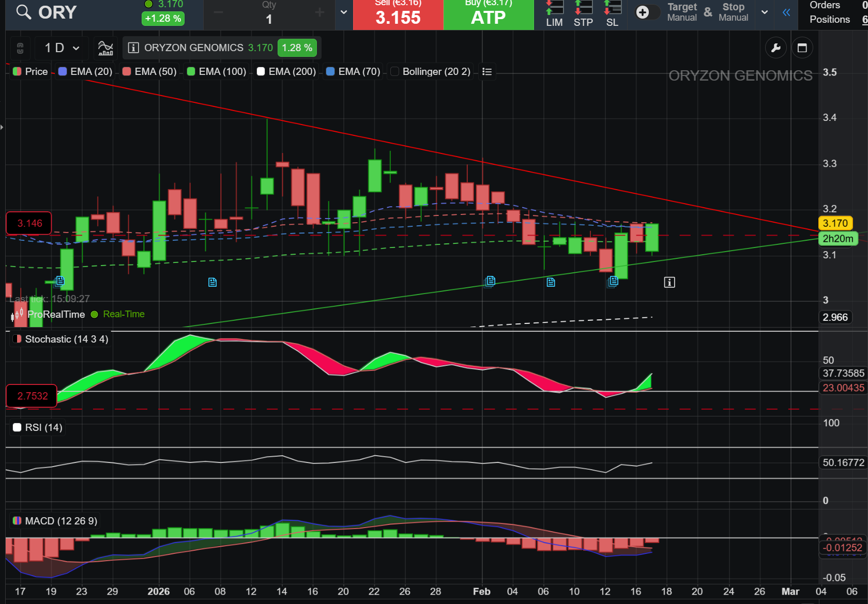Click the red Sell 3.155 button

point(398,14)
